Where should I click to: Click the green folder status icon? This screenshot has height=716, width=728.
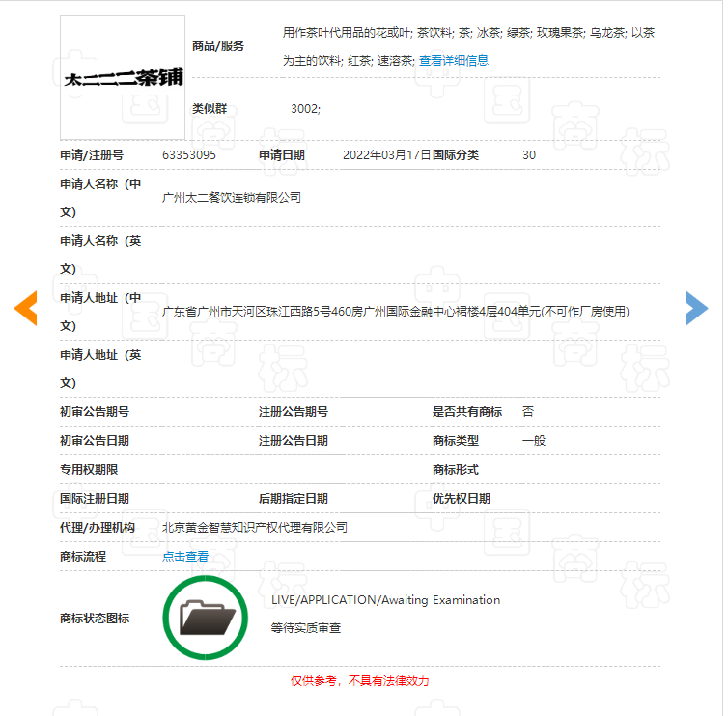(206, 618)
